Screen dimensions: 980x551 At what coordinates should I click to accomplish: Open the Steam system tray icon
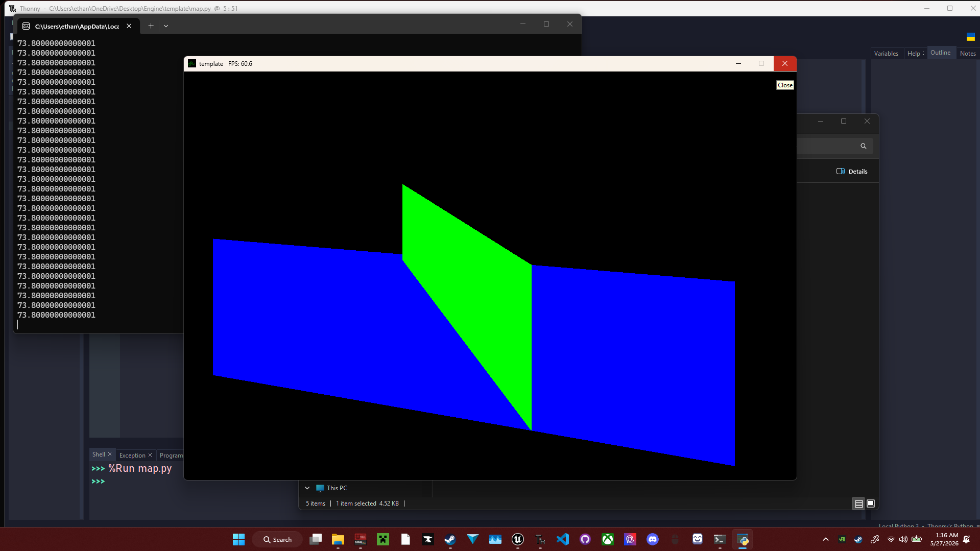(x=858, y=539)
